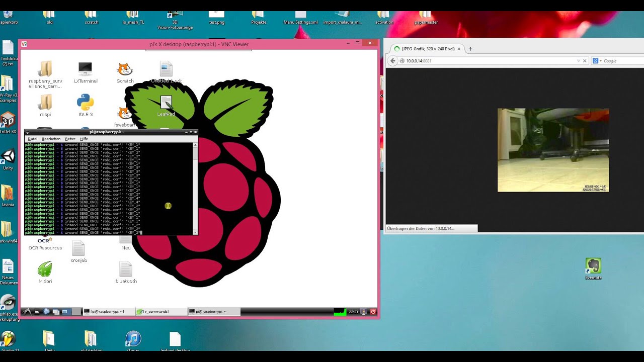644x362 pixels.
Task: Open the old folder on Windows desktop
Action: click(x=49, y=16)
